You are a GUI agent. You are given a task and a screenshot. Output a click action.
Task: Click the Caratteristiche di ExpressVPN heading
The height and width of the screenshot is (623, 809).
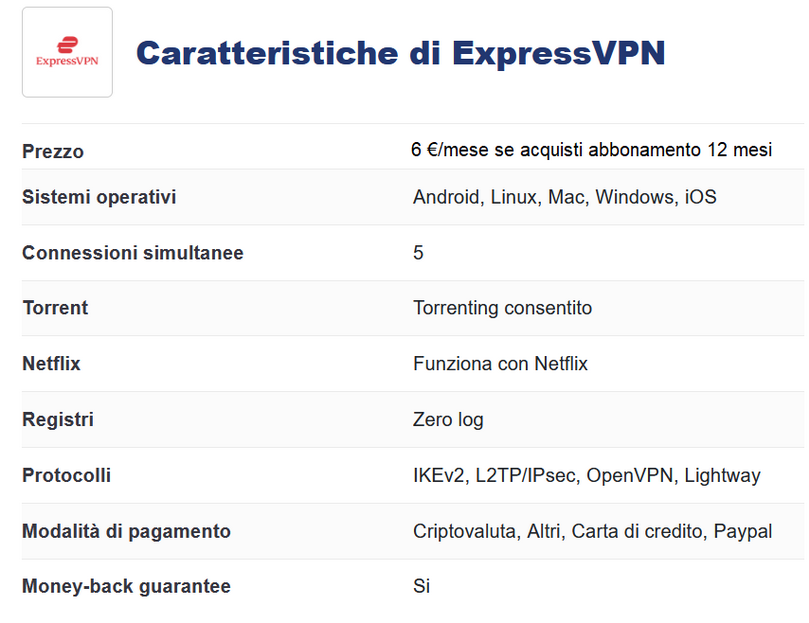(400, 53)
